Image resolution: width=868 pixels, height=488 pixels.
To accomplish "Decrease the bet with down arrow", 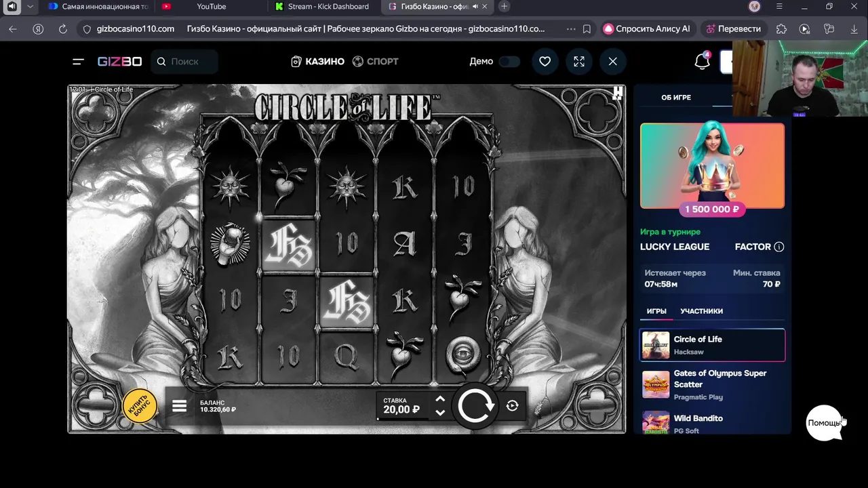I will (x=440, y=412).
